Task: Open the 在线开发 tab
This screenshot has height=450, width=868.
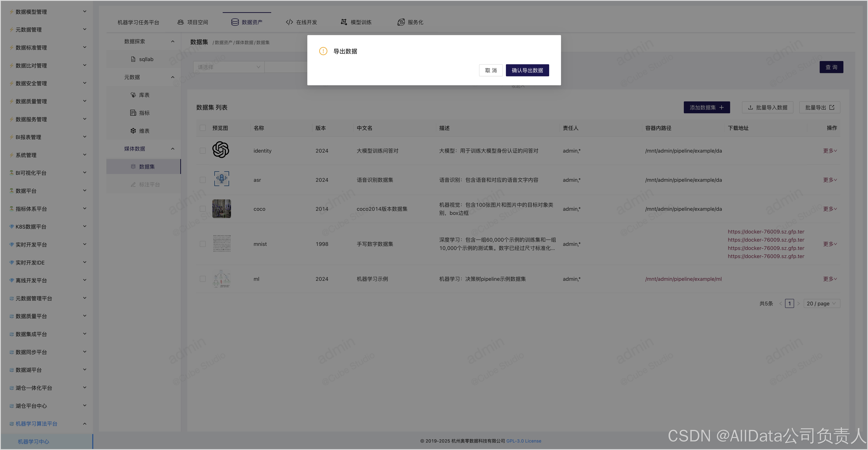Action: pos(301,22)
